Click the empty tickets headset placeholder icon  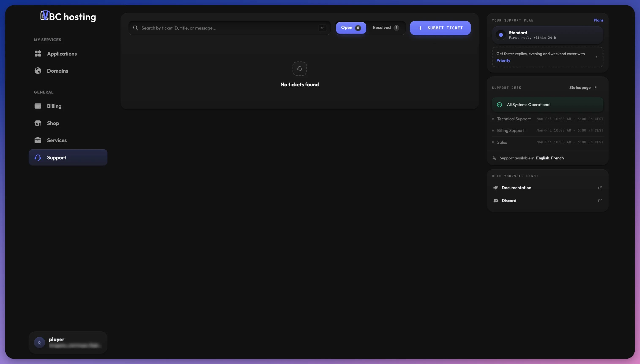(x=299, y=68)
